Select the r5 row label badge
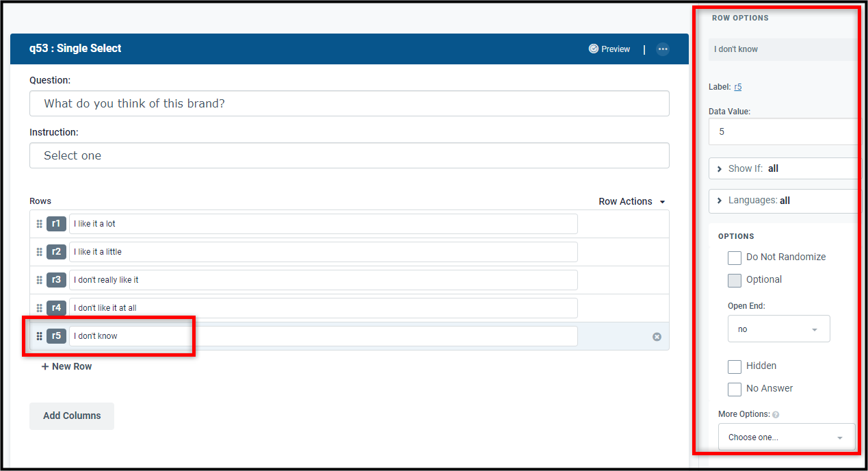 (56, 336)
